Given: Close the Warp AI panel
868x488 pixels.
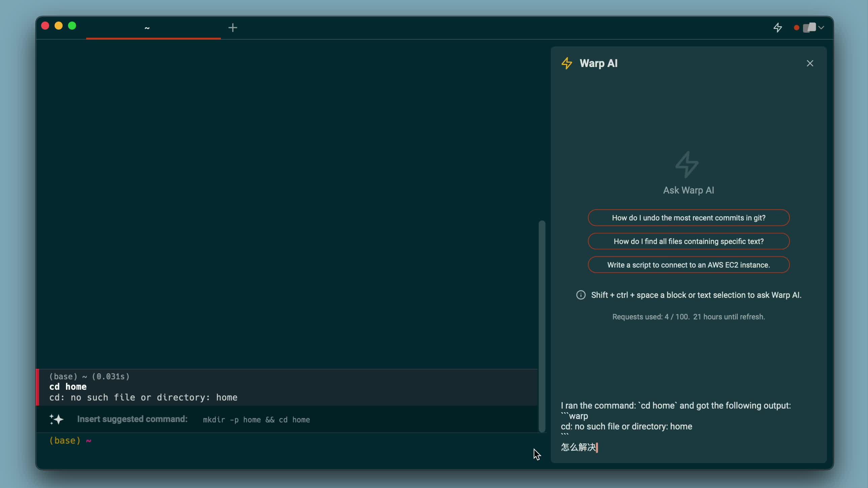Looking at the screenshot, I should click(x=810, y=63).
